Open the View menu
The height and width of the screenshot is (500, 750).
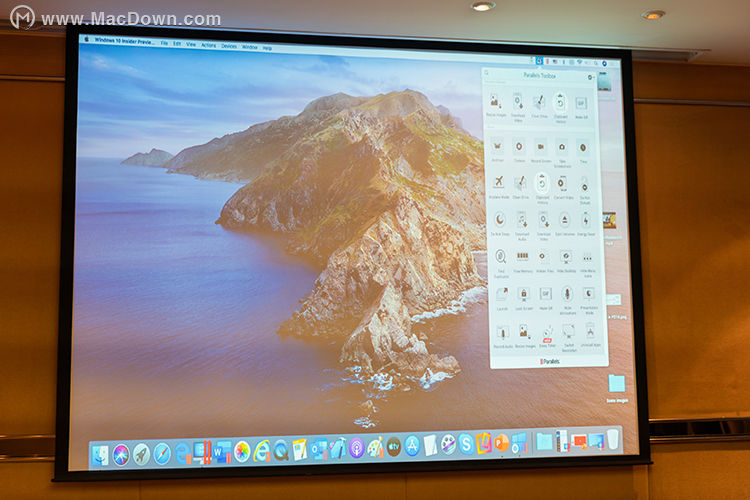coord(191,44)
